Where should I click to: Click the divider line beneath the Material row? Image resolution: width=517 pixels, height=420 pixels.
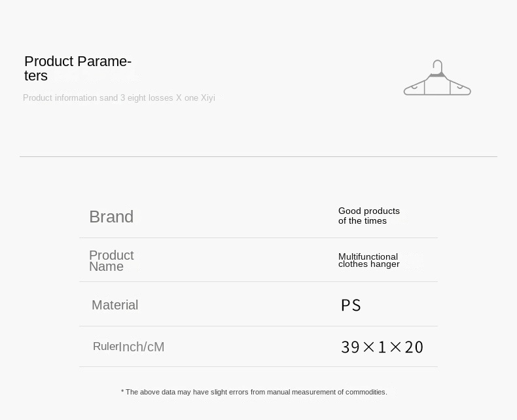pos(258,326)
